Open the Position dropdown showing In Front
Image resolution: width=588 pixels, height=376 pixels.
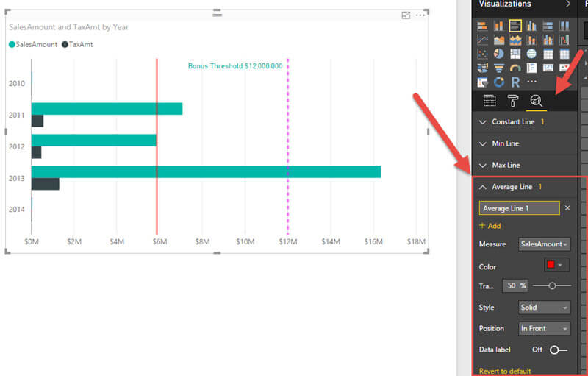pyautogui.click(x=544, y=329)
